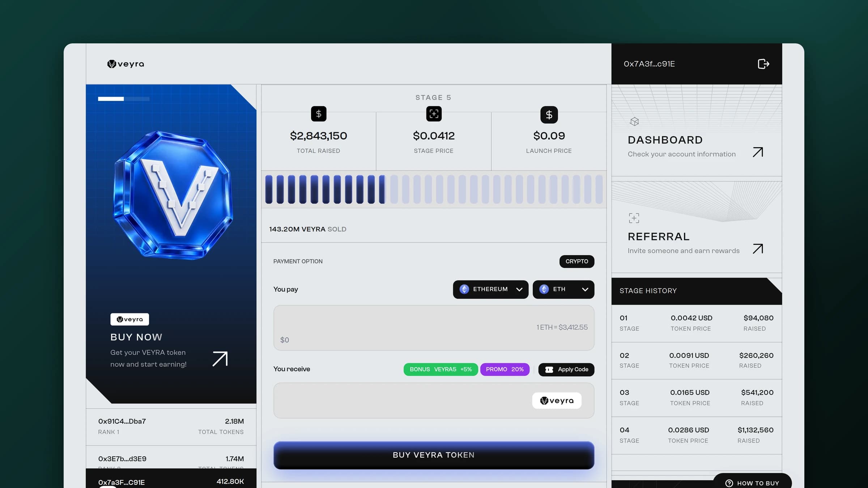Click the Buy Now arrow icon
The height and width of the screenshot is (488, 868).
[220, 359]
